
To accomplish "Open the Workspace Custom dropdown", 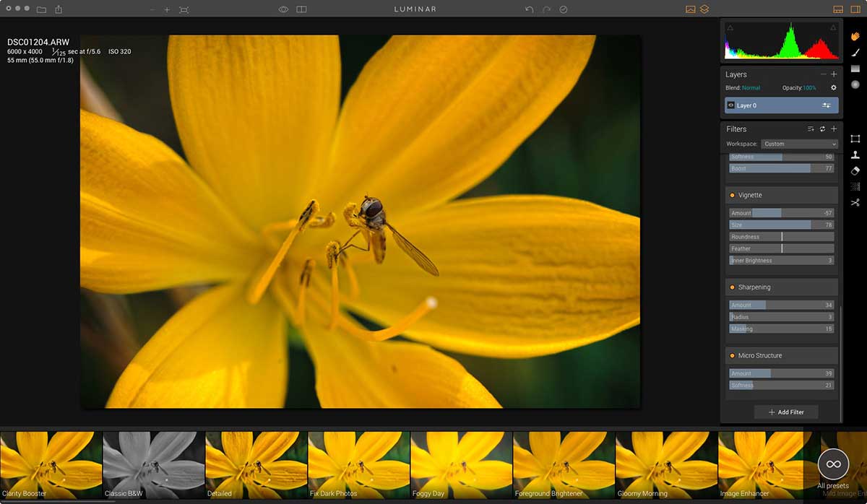I will 799,144.
